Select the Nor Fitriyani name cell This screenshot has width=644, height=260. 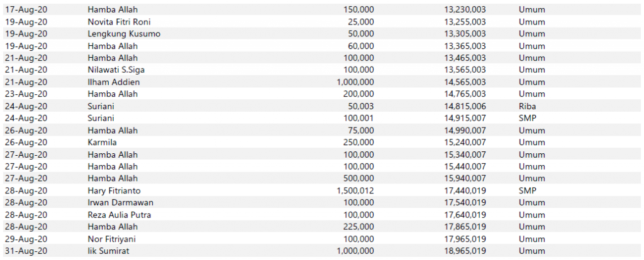click(x=111, y=239)
